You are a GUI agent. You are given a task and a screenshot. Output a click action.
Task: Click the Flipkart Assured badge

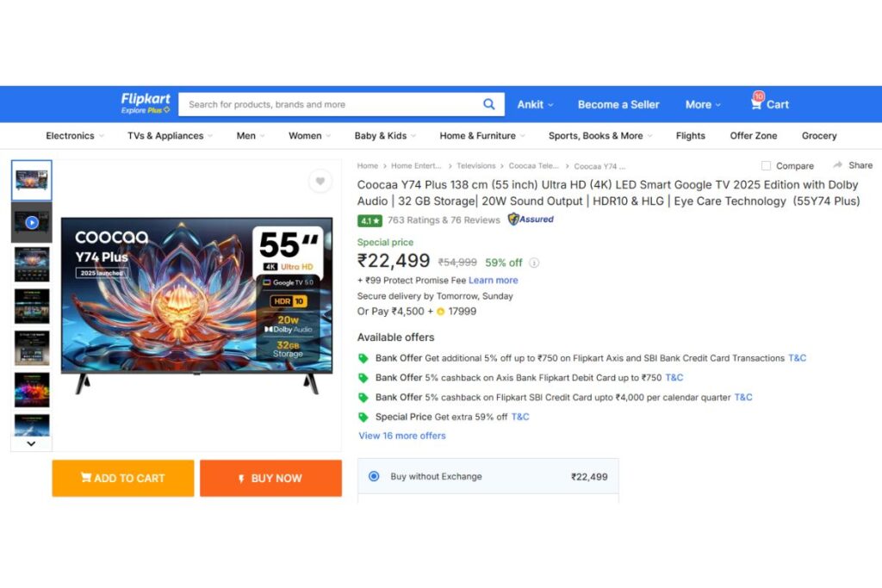[x=531, y=220]
